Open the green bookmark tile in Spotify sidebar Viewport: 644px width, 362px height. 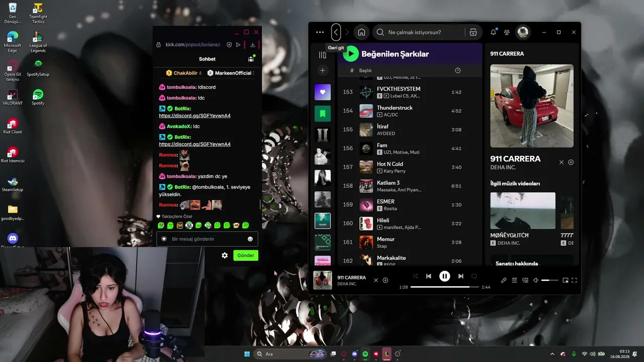[323, 114]
